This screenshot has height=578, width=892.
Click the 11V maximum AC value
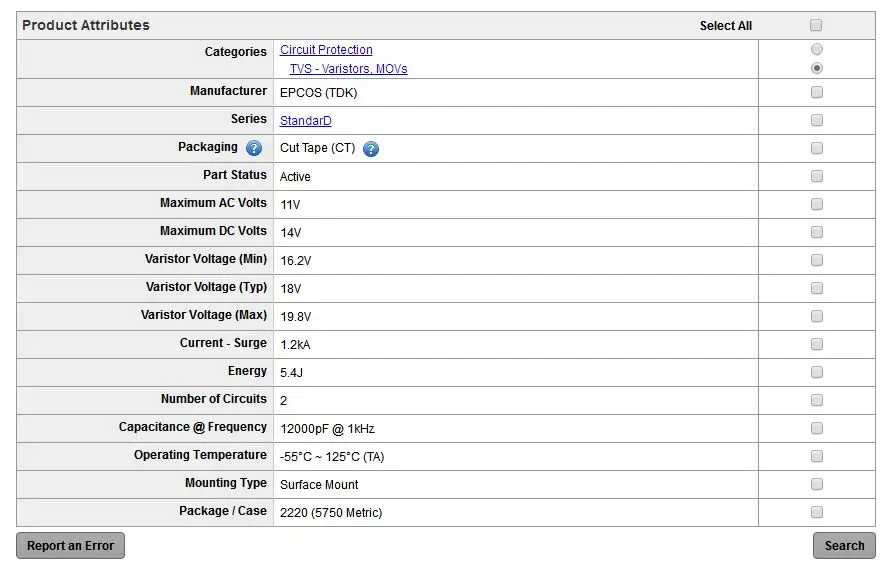290,205
